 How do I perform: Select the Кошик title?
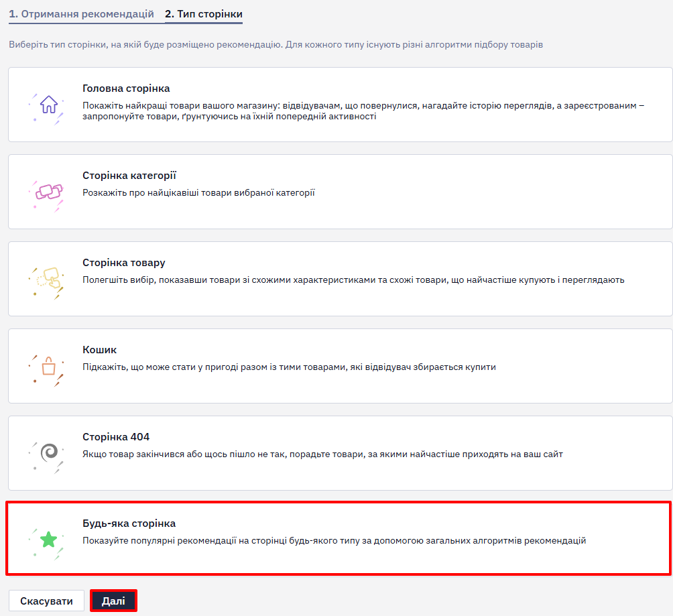pos(99,350)
